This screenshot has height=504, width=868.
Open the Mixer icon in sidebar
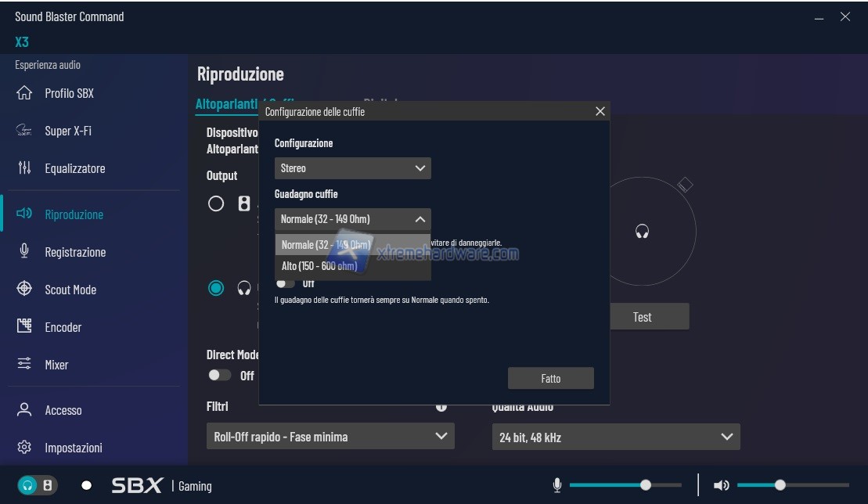pos(24,364)
